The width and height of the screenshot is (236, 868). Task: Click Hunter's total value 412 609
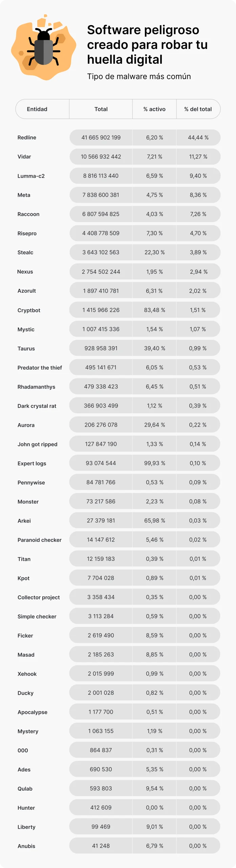click(101, 808)
